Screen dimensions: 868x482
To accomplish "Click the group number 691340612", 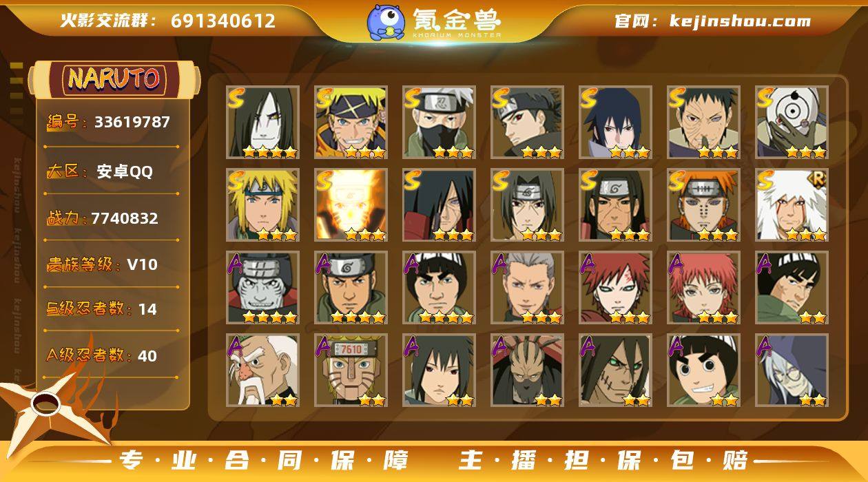I will 223,21.
